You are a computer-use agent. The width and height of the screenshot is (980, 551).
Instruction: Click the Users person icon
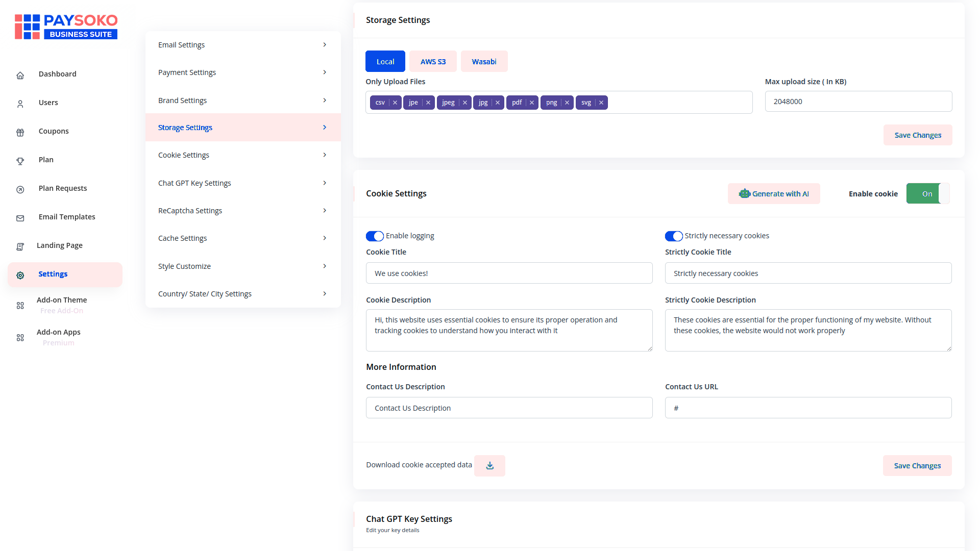[20, 104]
